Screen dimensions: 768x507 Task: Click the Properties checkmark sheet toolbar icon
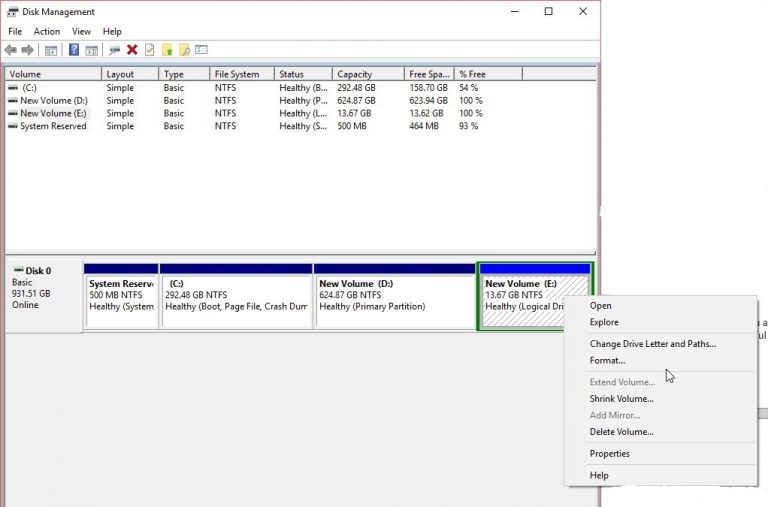point(149,50)
